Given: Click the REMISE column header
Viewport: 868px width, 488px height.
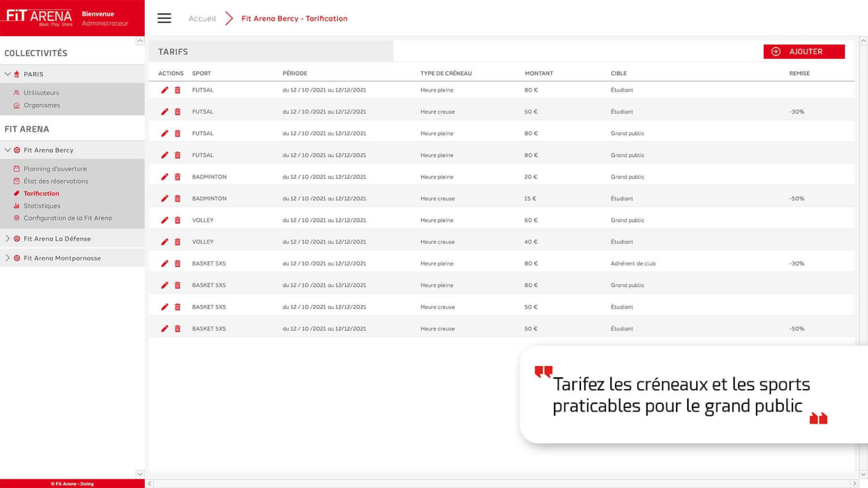Looking at the screenshot, I should point(800,73).
